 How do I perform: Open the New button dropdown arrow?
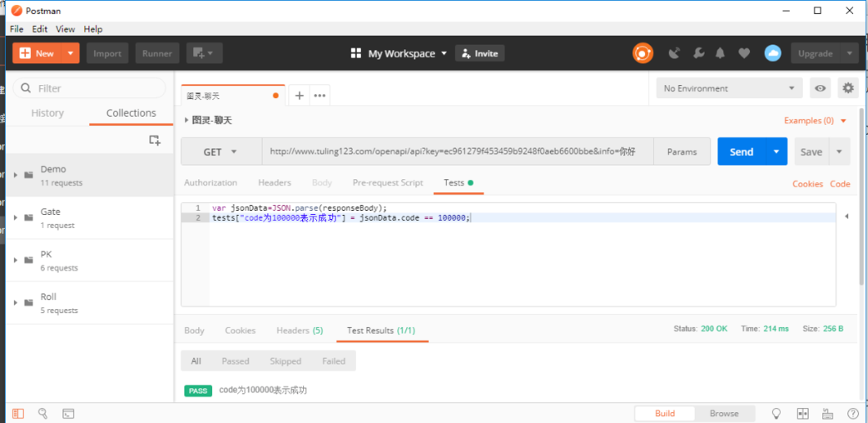(x=70, y=53)
